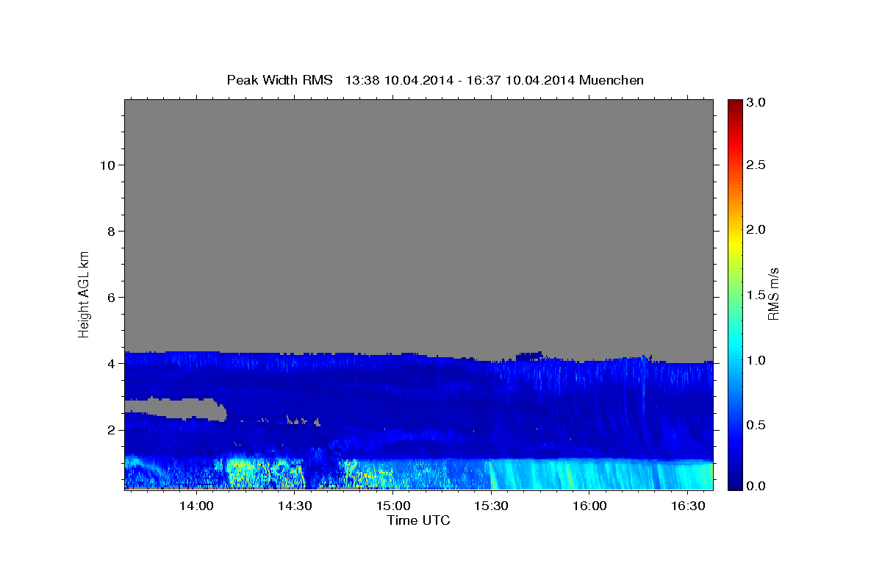The width and height of the screenshot is (882, 588).
Task: Click the 'RMS m/s' colorbar label
Action: point(772,293)
